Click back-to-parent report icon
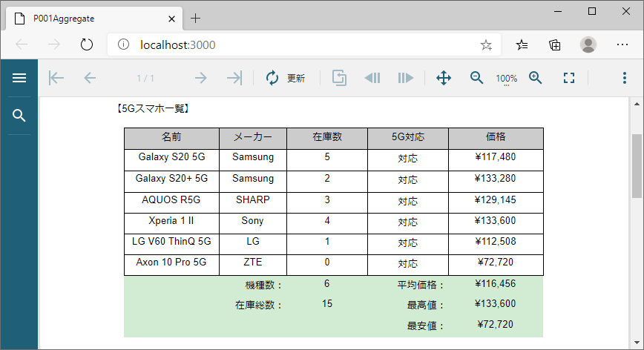The width and height of the screenshot is (644, 350). coord(339,78)
